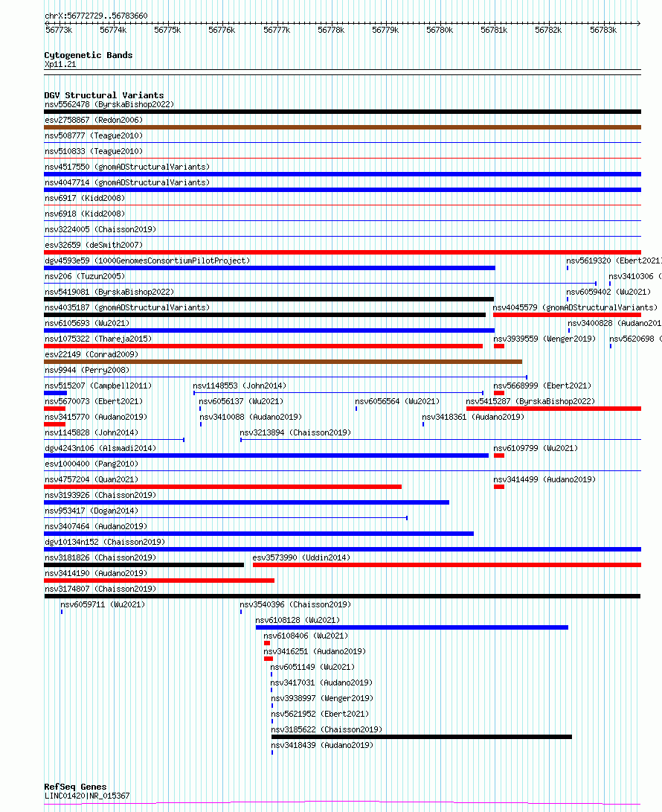Click the black nsv3185622 (Chaisson2019) bar

coord(422,737)
